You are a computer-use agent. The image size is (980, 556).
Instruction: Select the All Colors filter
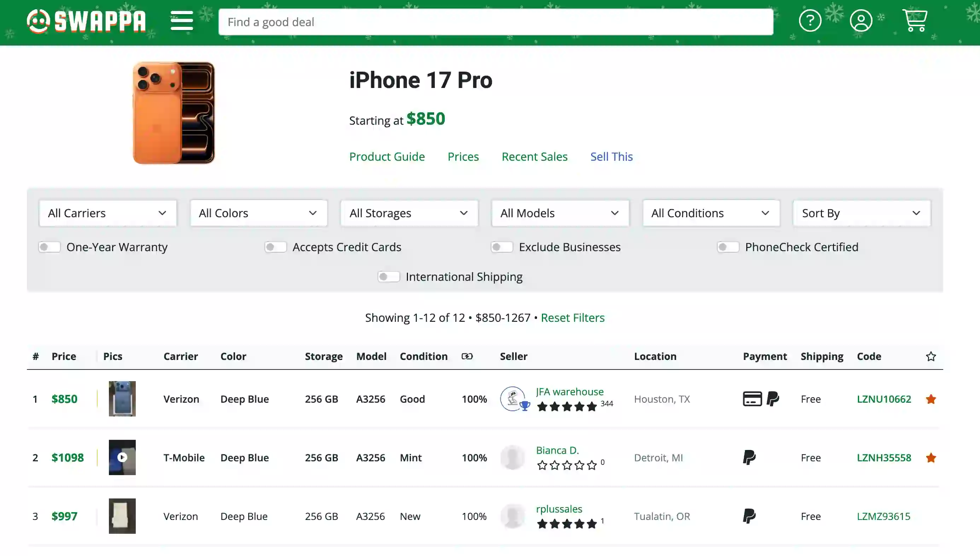pyautogui.click(x=258, y=213)
